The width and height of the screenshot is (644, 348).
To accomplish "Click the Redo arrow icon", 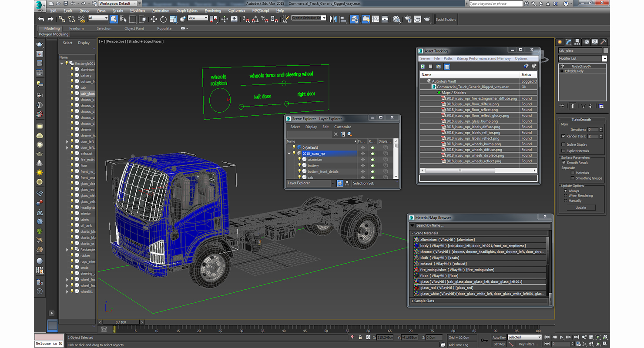I will [50, 19].
